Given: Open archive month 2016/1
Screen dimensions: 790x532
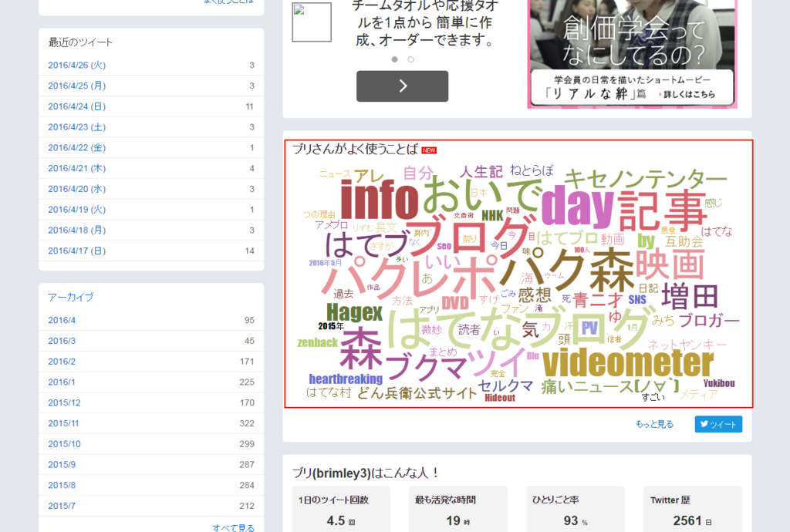Looking at the screenshot, I should [x=62, y=382].
